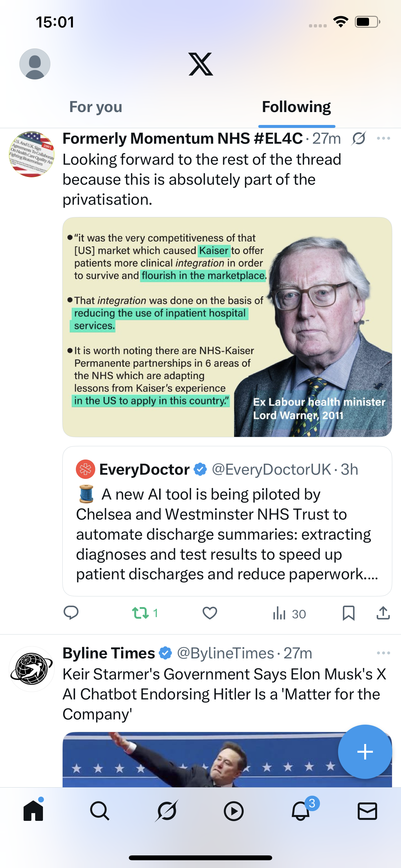401x868 pixels.
Task: Select the Following tab
Action: pos(296,107)
